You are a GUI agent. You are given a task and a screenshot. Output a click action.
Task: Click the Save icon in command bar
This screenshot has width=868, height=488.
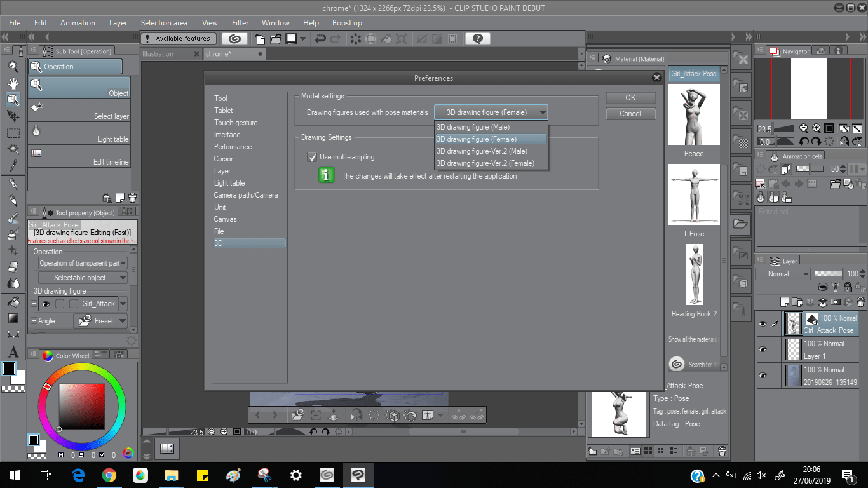(291, 39)
